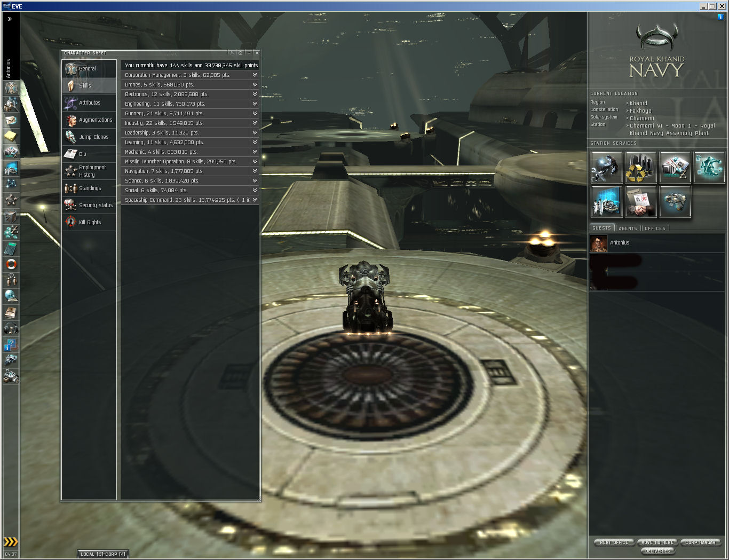Expand the Missile Launcher Operation group
The height and width of the screenshot is (560, 729).
(255, 162)
